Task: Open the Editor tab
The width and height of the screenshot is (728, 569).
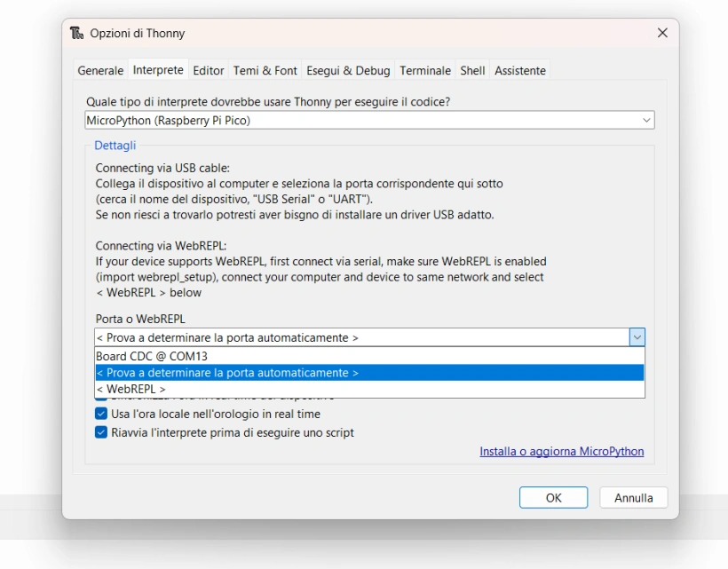Action: tap(209, 70)
